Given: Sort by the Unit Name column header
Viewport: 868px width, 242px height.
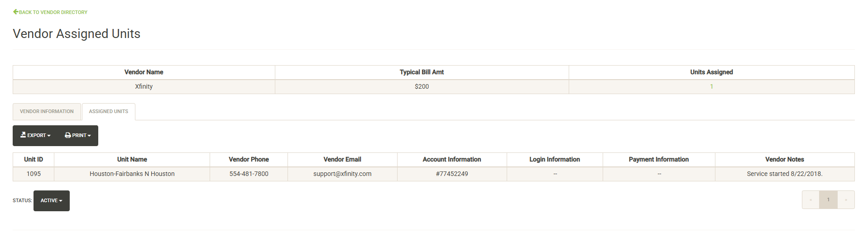Looking at the screenshot, I should pos(132,160).
